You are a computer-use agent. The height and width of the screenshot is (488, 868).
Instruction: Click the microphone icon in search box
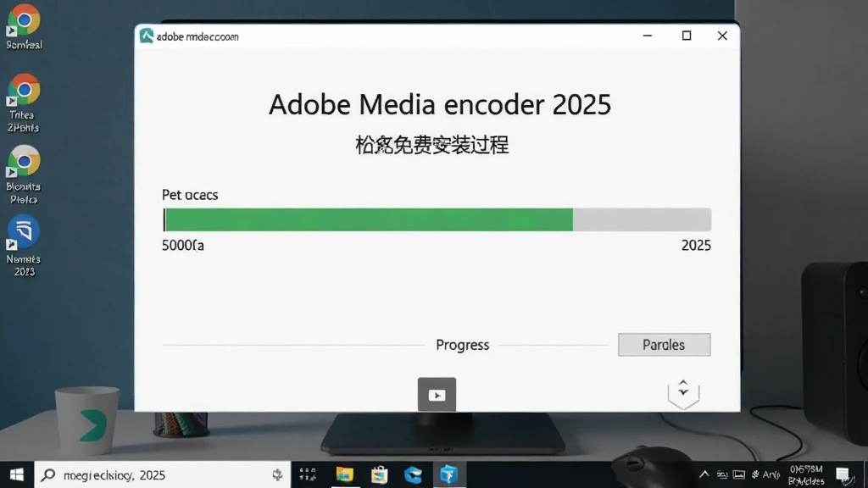(x=277, y=474)
